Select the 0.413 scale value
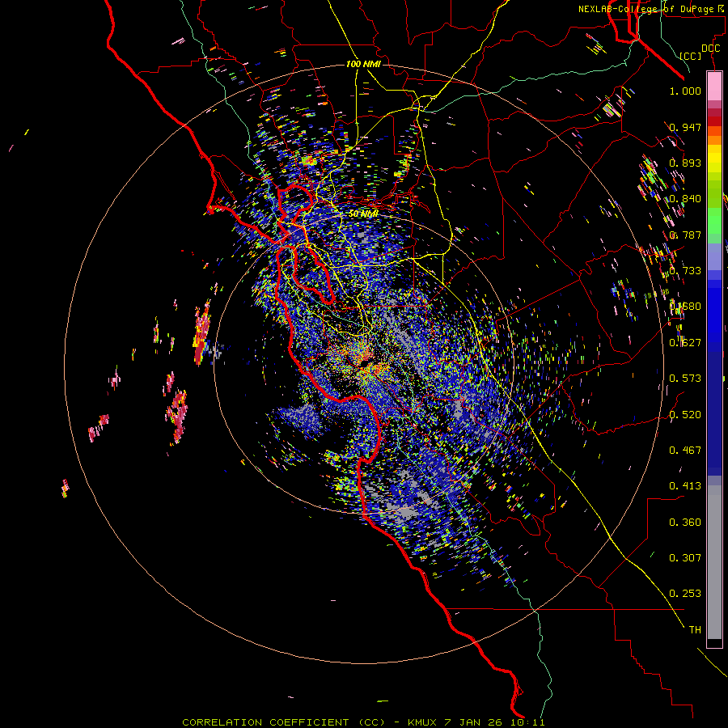Image resolution: width=728 pixels, height=728 pixels. 685,485
